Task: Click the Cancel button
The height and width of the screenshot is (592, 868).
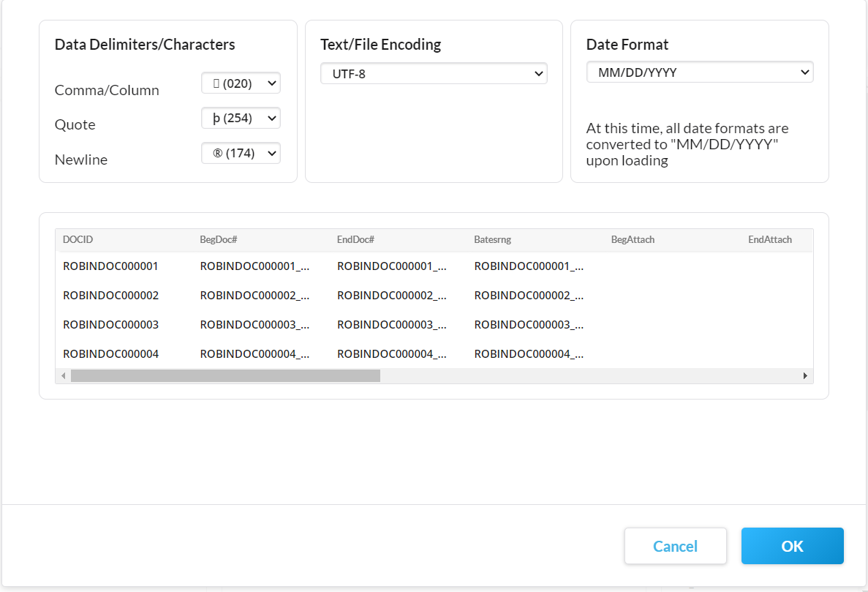Action: 675,546
